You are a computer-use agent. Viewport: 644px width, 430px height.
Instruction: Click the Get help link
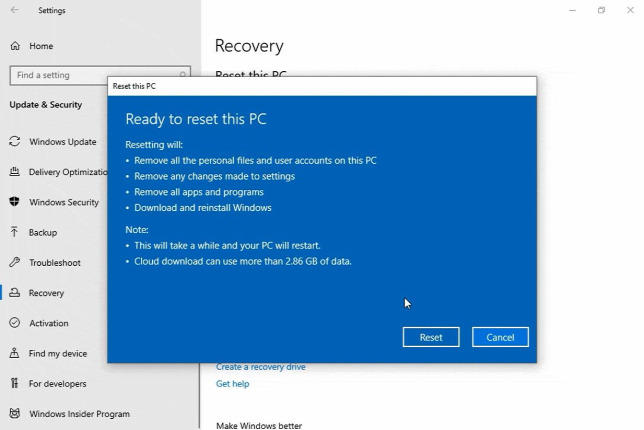pos(232,384)
